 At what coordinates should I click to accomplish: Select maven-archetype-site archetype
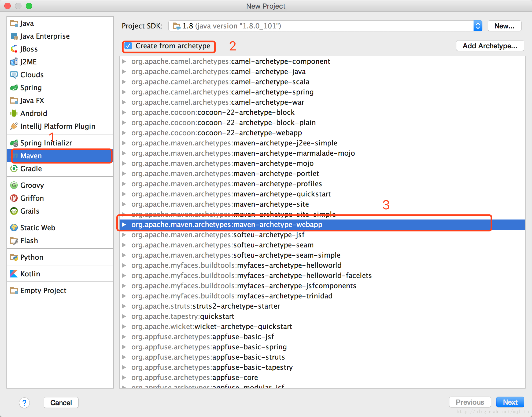322,204
